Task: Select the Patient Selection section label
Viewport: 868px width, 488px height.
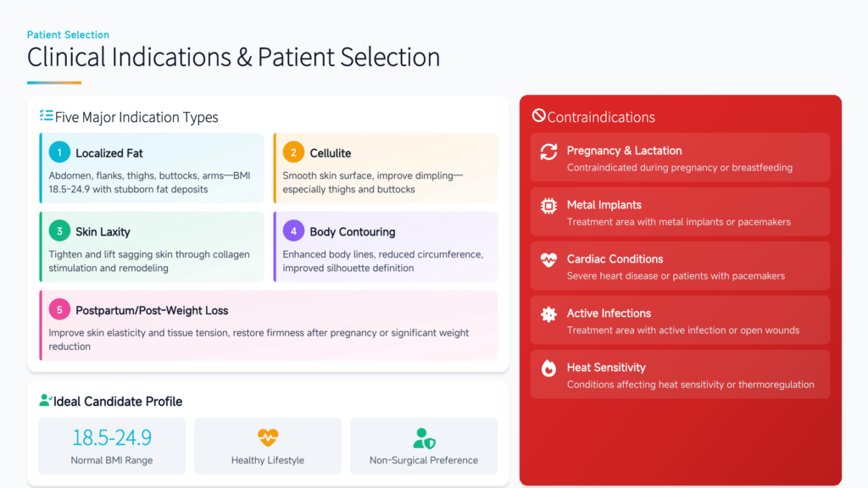Action: pos(68,35)
